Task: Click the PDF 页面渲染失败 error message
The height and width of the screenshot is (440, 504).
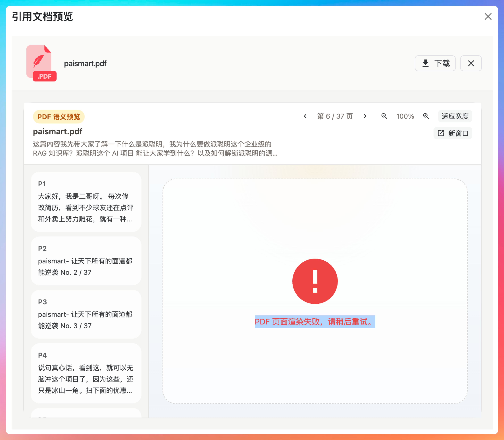Action: (x=315, y=322)
